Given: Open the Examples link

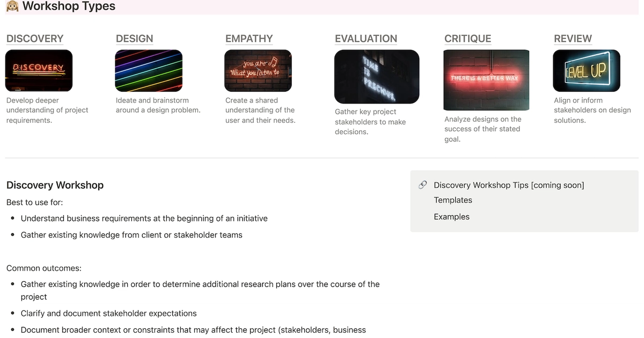Looking at the screenshot, I should point(451,216).
